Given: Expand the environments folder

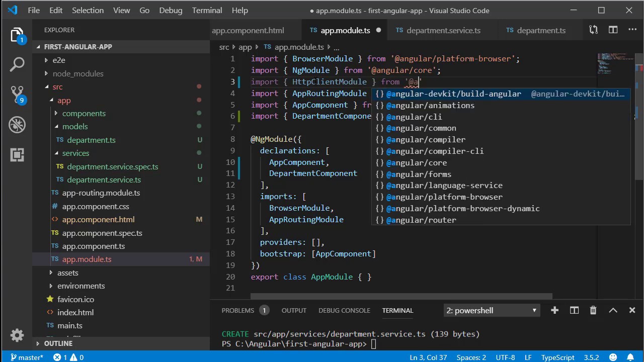Looking at the screenshot, I should (x=81, y=286).
